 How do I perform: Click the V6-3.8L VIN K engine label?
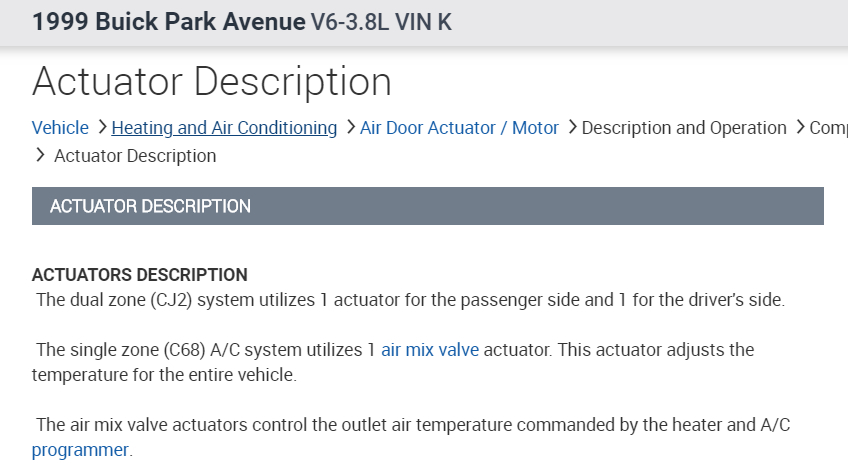click(x=381, y=22)
